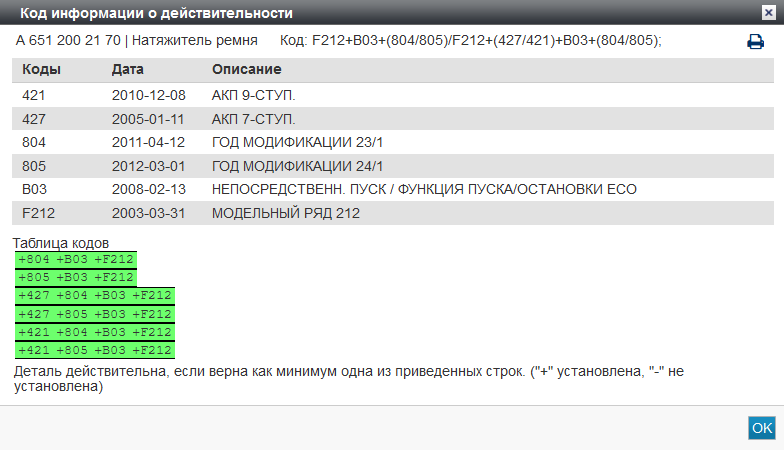This screenshot has width=784, height=450.
Task: Click the part number A 651 200 21 70
Action: pyautogui.click(x=68, y=41)
